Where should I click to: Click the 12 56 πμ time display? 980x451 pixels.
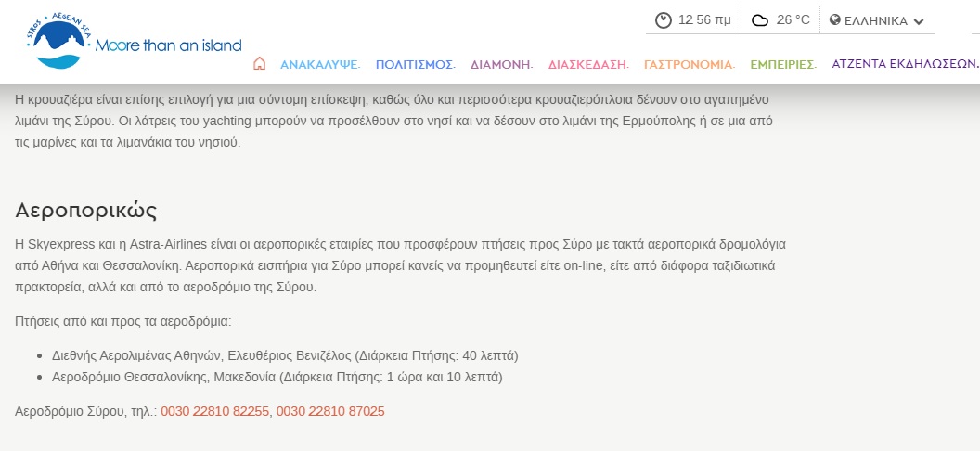pyautogui.click(x=704, y=20)
